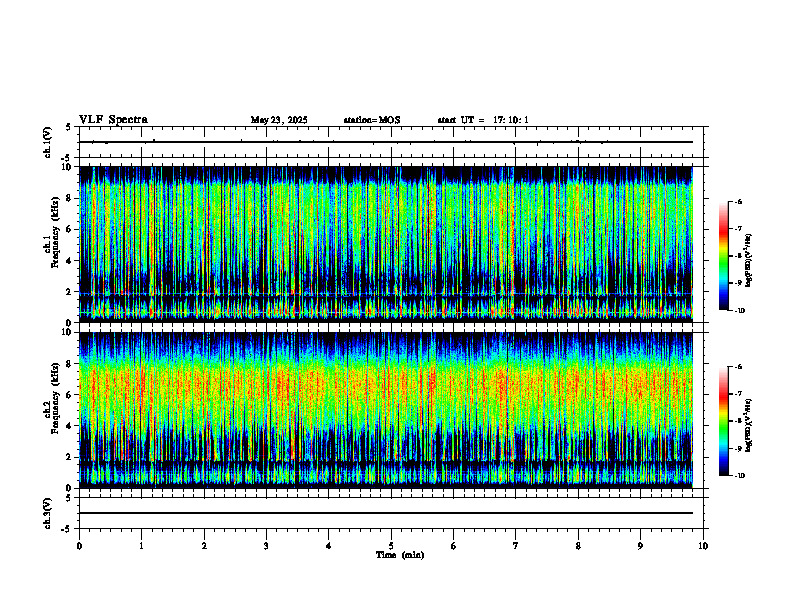The image size is (792, 612).
Task: Click the ch.2 "Frequency (kHz)" axis label
Action: tap(55, 398)
